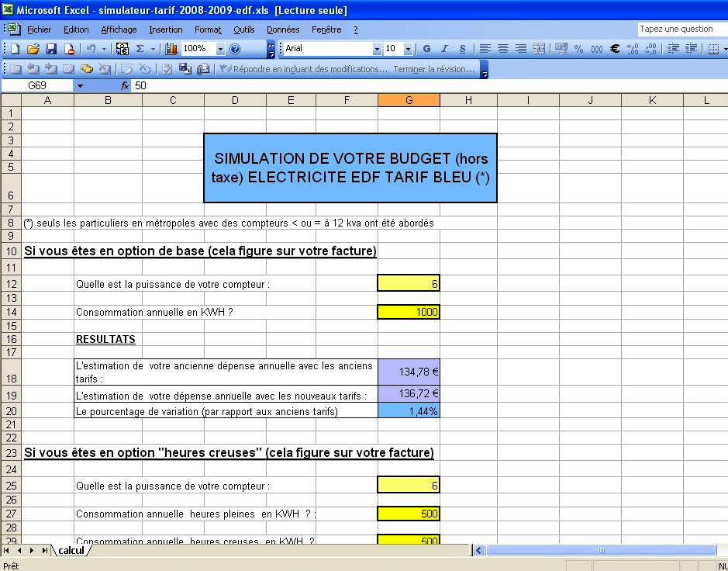The width and height of the screenshot is (728, 571).
Task: Open Excel Help with the question mark icon
Action: [x=236, y=49]
